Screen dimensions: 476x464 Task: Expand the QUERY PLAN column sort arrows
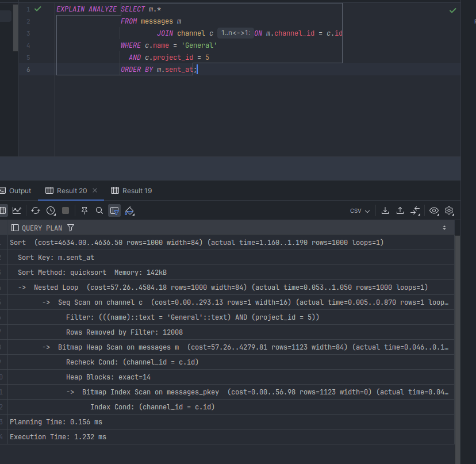pos(444,228)
